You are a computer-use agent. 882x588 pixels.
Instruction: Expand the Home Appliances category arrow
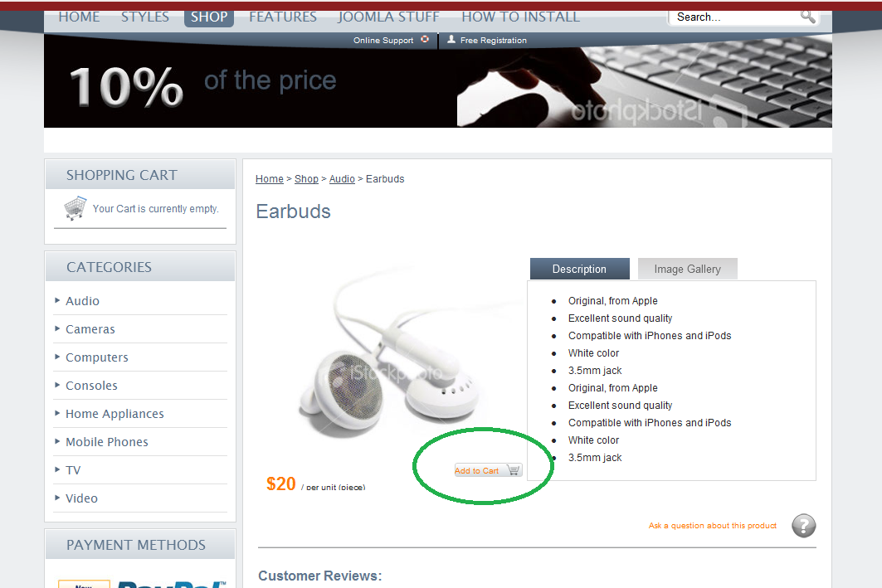click(57, 413)
